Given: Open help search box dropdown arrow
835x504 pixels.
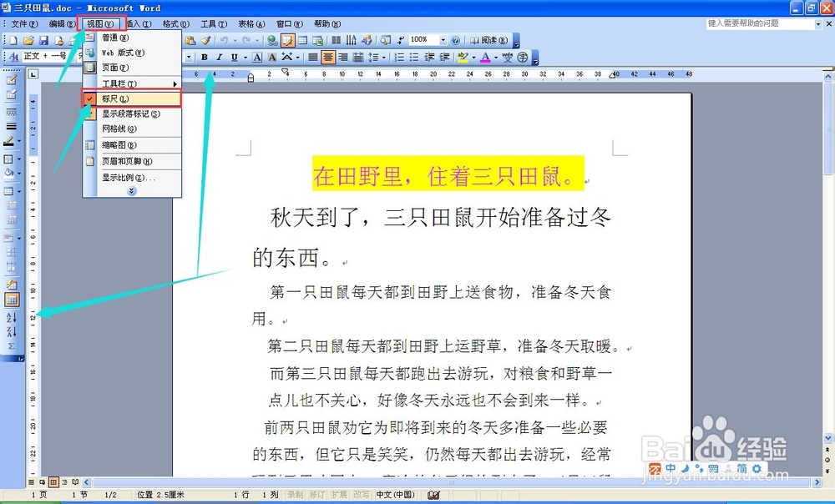Looking at the screenshot, I should pyautogui.click(x=818, y=24).
